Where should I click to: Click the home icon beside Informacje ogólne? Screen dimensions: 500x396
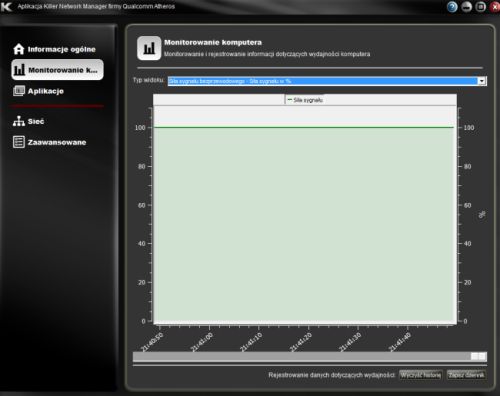pos(19,49)
